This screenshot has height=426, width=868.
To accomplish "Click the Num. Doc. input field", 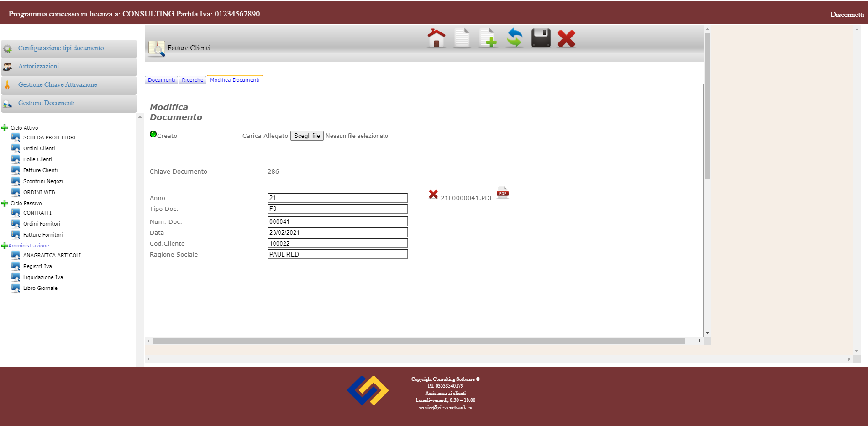I will [337, 221].
